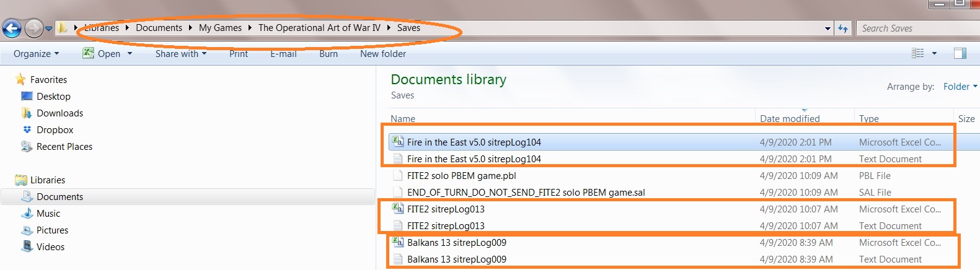
Task: Click Dropbox icon in Favorites
Action: (x=27, y=129)
